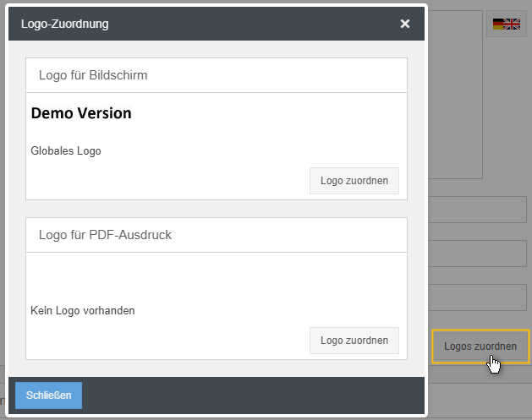The image size is (532, 420).
Task: Focus the large text area beside the flags
Action: pyautogui.click(x=455, y=93)
